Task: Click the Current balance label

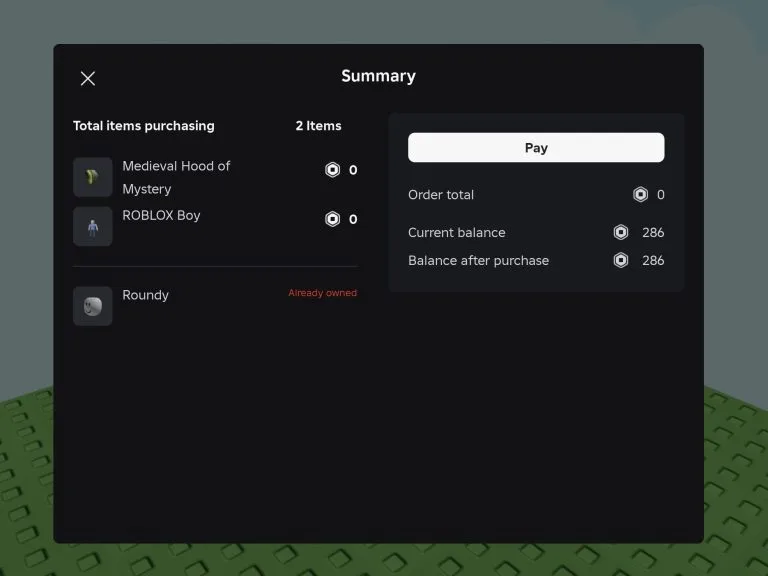Action: coord(456,232)
